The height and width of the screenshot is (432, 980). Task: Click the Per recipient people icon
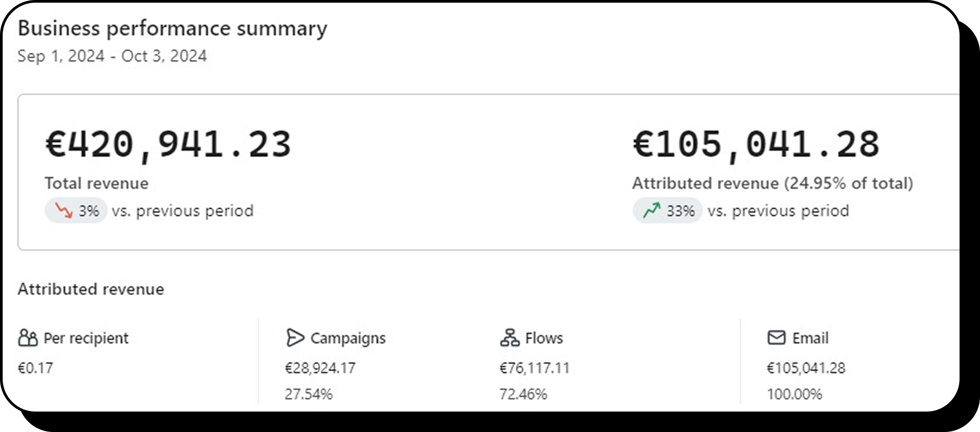28,338
